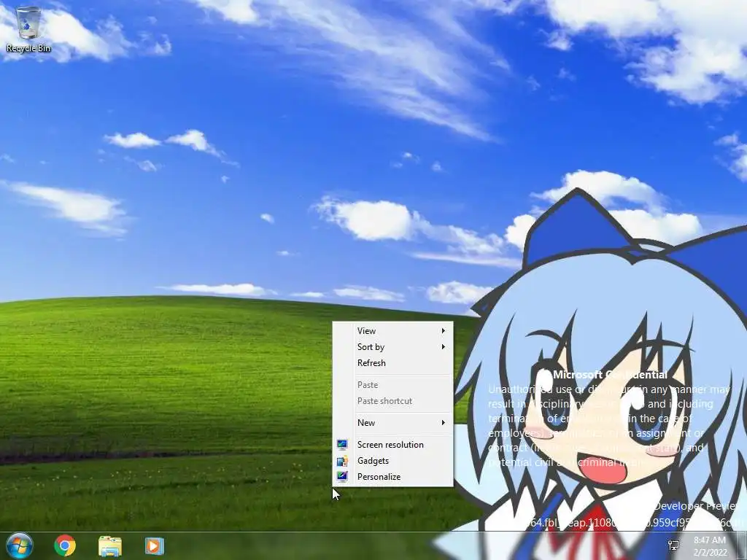The height and width of the screenshot is (560, 747).
Task: Click the Show desktop strip at taskbar end
Action: (x=742, y=545)
